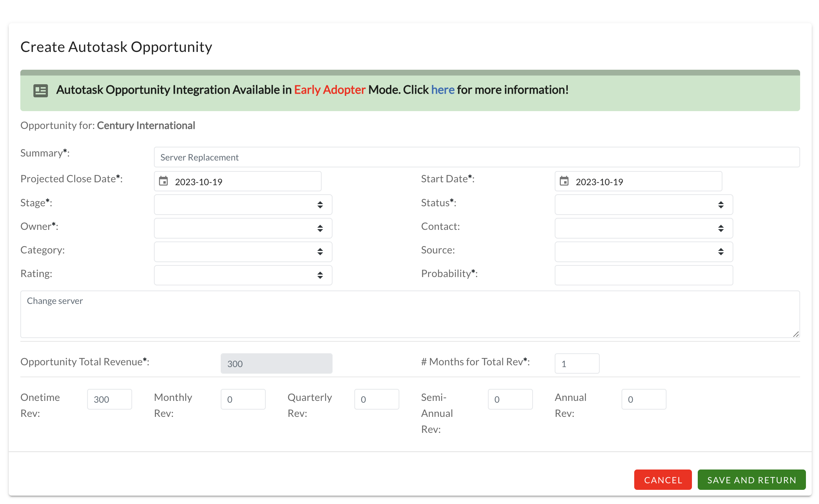
Task: Open the Start Date calendar icon
Action: (x=564, y=181)
